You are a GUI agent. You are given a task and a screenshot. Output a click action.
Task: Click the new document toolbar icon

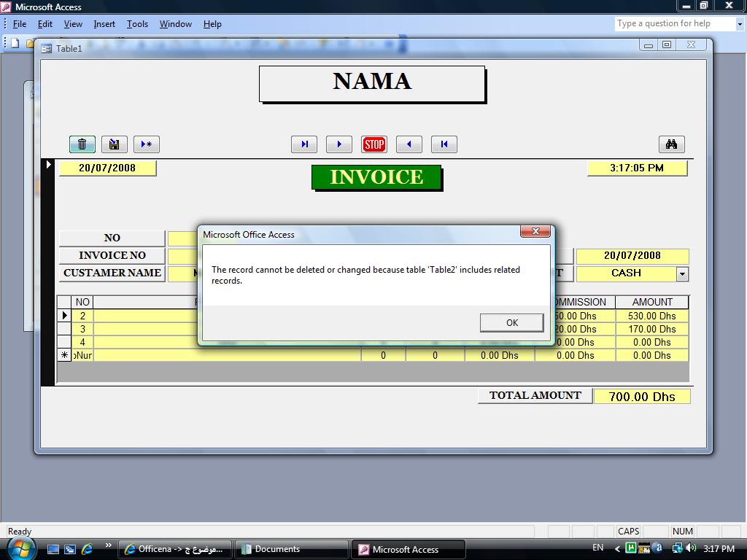[x=15, y=43]
